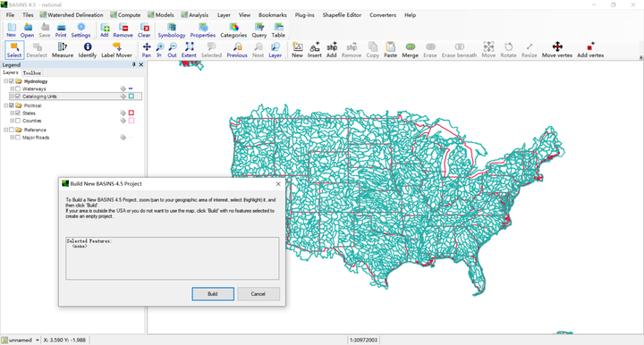Expand the States layer node
The height and width of the screenshot is (345, 644).
[x=13, y=113]
